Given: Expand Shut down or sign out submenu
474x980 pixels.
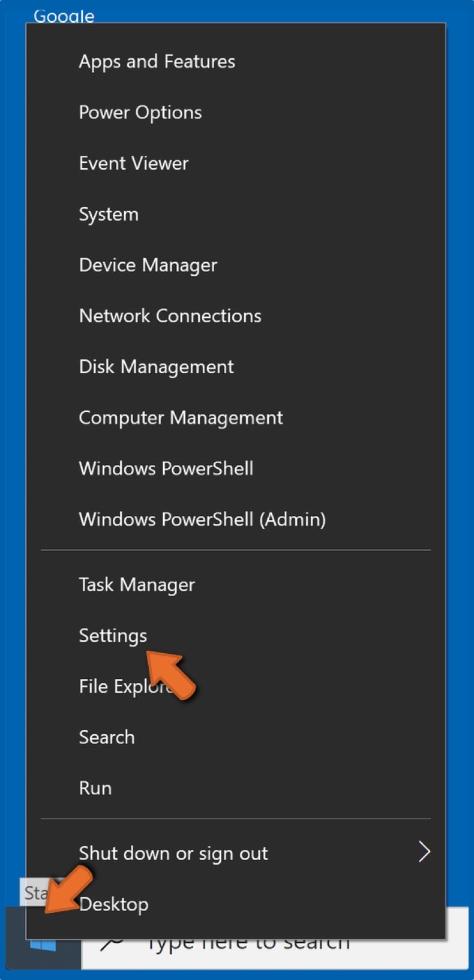Looking at the screenshot, I should point(172,853).
